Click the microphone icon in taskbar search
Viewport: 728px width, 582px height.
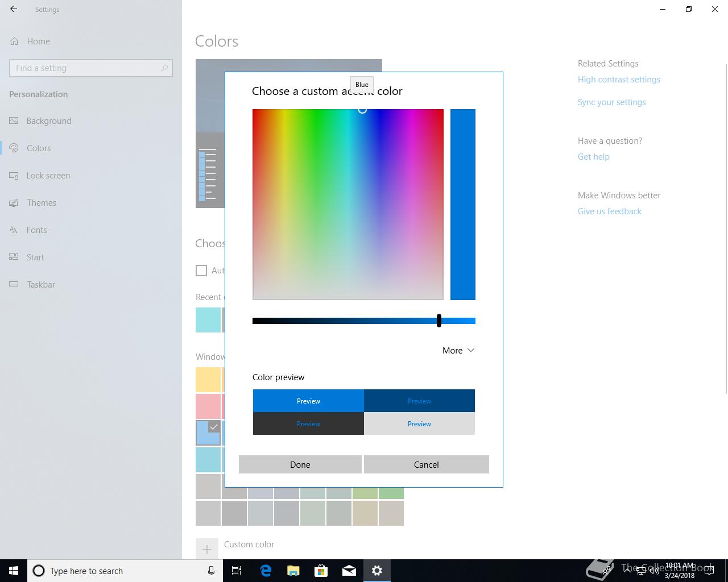(x=211, y=571)
